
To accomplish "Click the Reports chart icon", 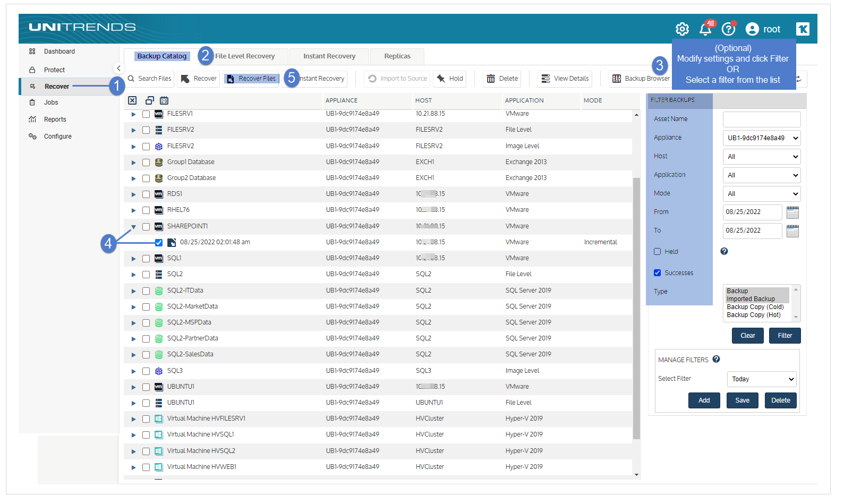I will coord(32,119).
